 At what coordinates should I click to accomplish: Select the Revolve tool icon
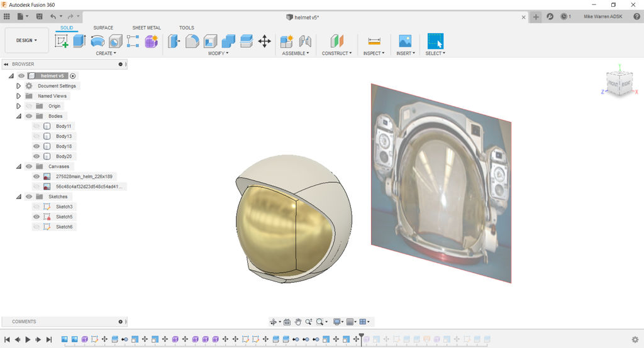(x=97, y=41)
